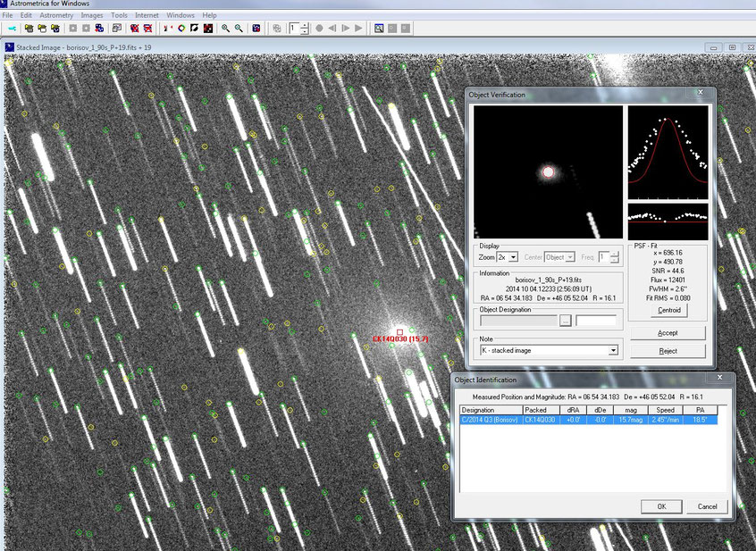
Task: Click the Track and Stack toolbar icon
Action: pos(99,29)
